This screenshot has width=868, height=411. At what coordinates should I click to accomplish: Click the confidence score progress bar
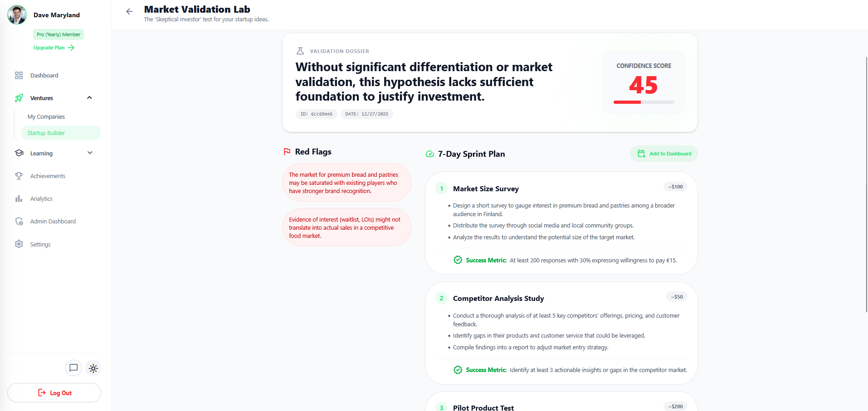[643, 102]
